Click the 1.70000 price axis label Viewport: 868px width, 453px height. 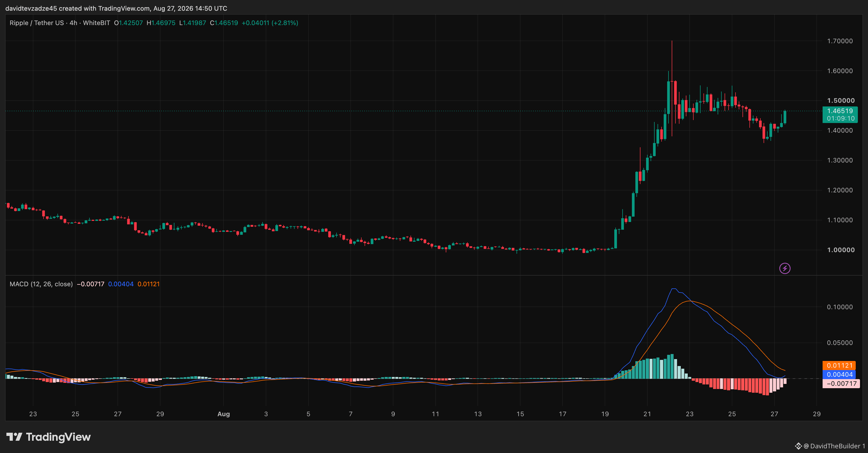click(x=840, y=41)
